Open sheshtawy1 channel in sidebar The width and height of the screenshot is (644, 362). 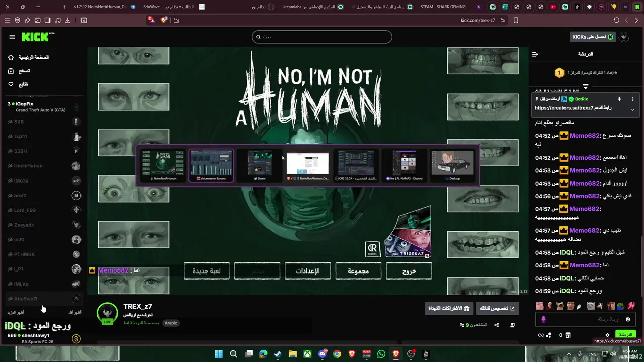click(x=43, y=338)
